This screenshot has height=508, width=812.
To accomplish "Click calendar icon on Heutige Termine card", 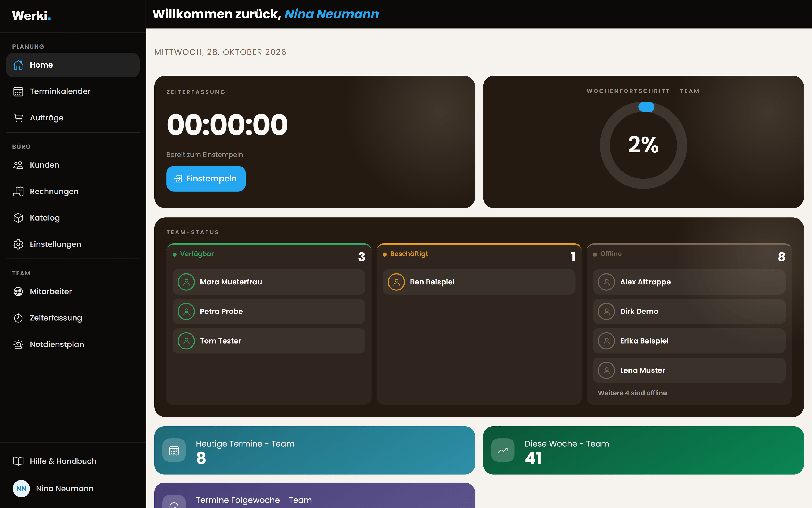I will 174,450.
